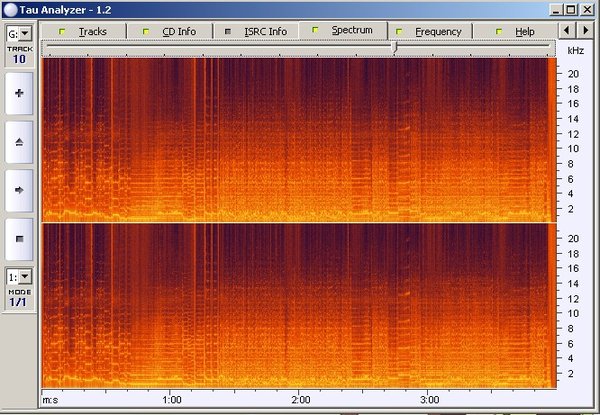600x415 pixels.
Task: Click the right-arrow play button
Action: pos(19,190)
